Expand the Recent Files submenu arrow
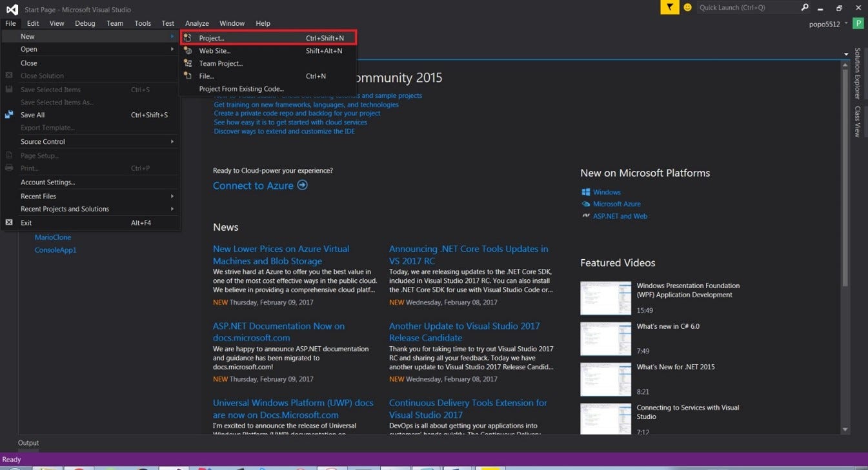Viewport: 868px width, 470px height. [172, 196]
